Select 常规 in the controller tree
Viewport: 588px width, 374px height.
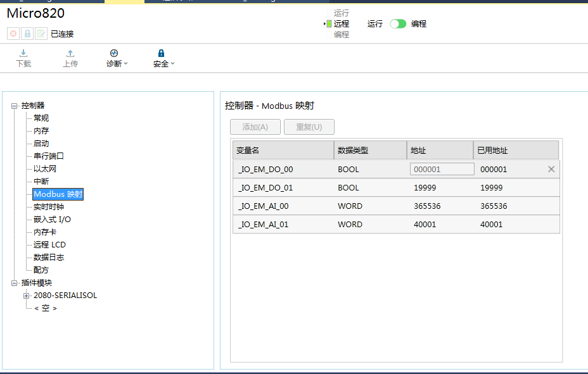click(x=41, y=118)
